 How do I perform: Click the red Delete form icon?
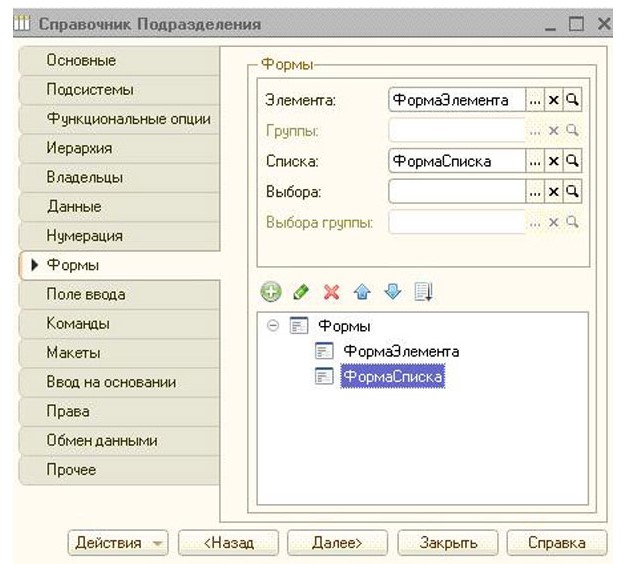coord(331,292)
